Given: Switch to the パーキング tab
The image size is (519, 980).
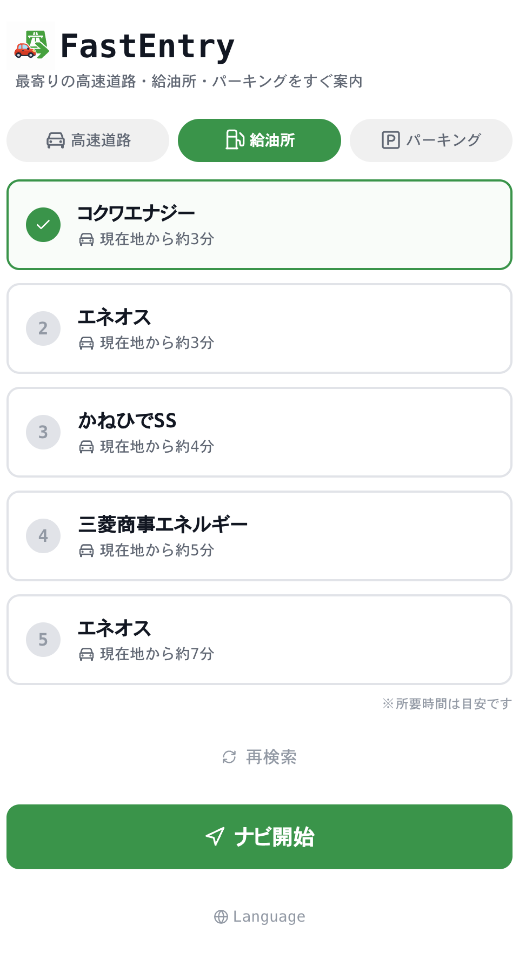Looking at the screenshot, I should coord(431,140).
